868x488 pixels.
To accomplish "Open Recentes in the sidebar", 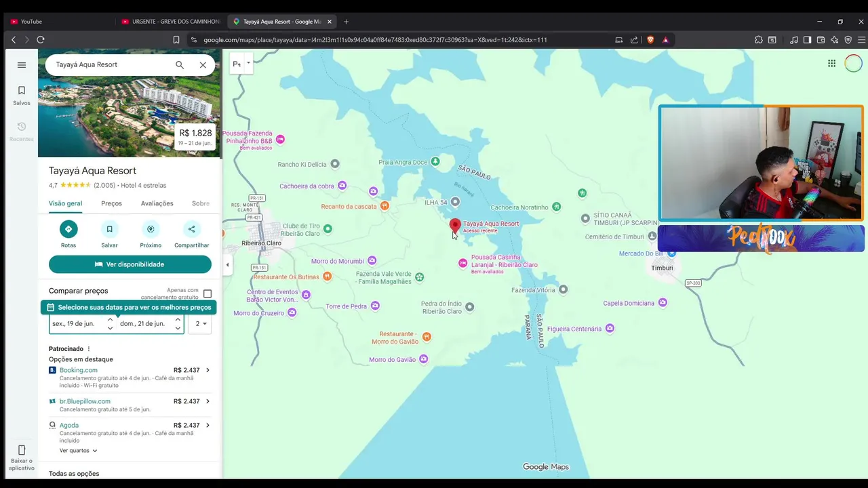I will pos(22,131).
